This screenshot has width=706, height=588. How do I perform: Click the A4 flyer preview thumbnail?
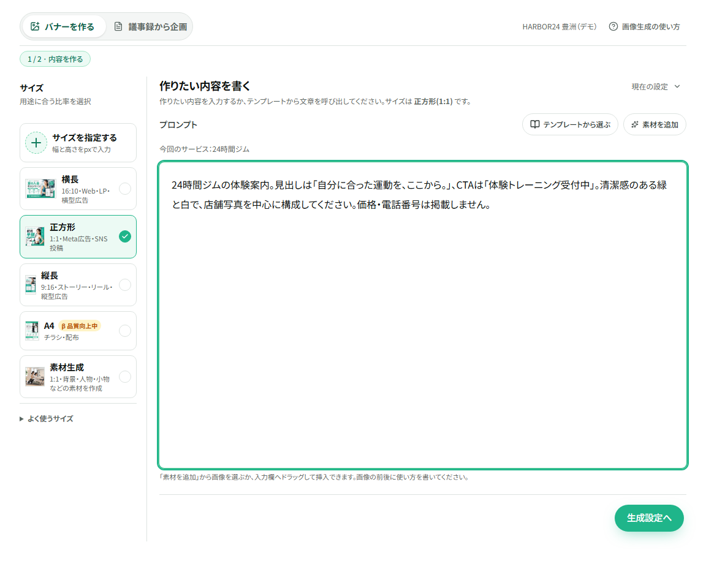(x=32, y=331)
